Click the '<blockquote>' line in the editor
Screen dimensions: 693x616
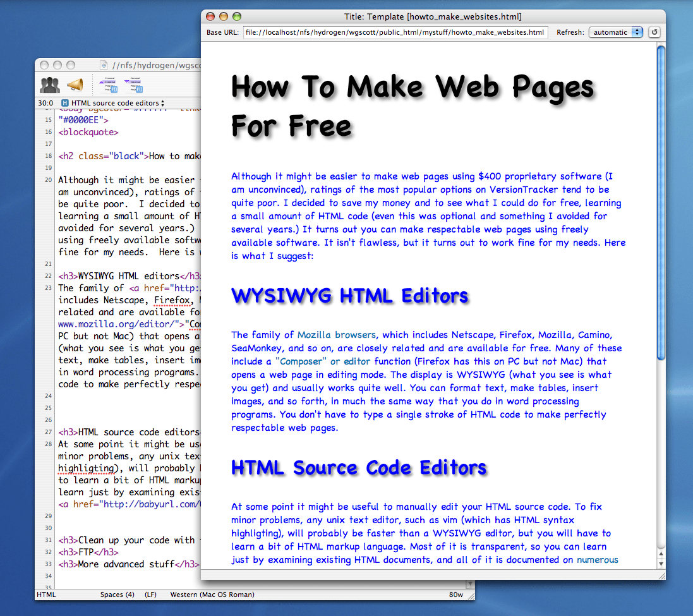88,132
